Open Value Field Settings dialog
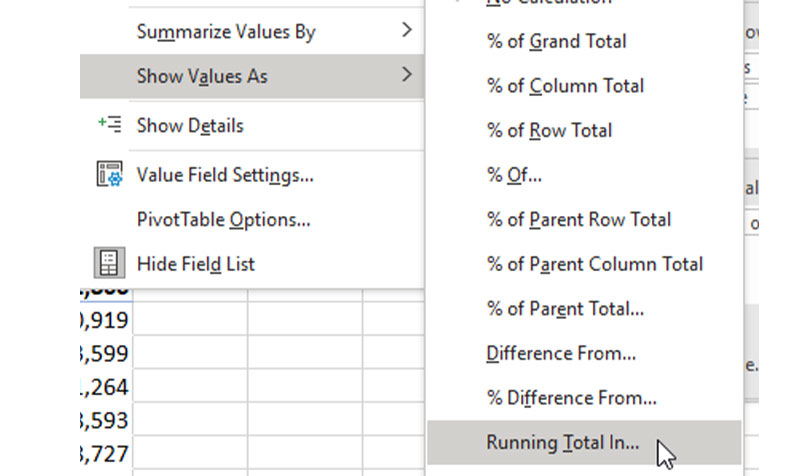 coord(252,175)
